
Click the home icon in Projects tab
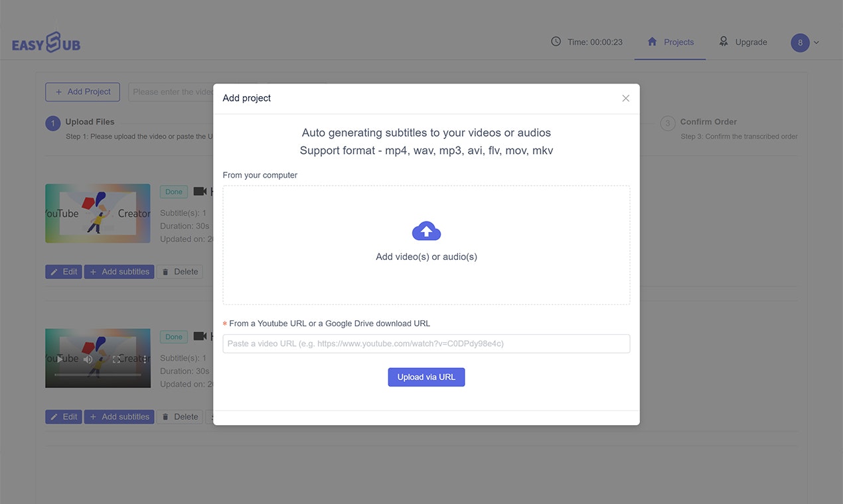point(652,41)
